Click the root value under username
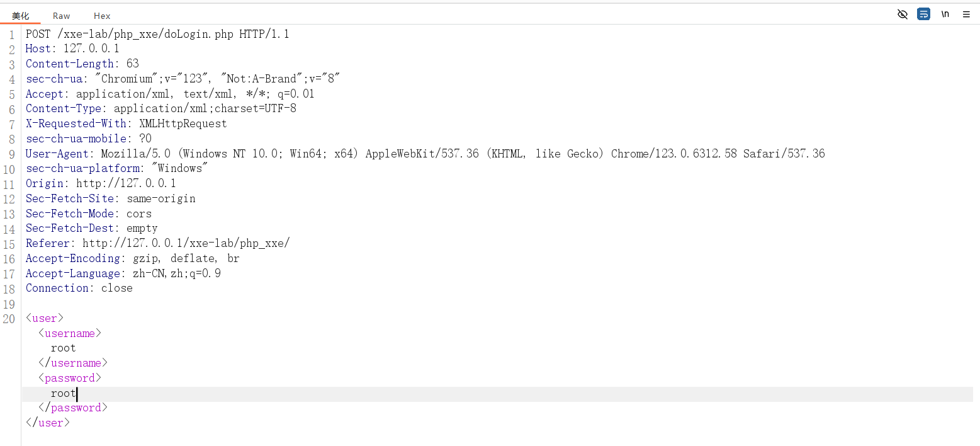This screenshot has width=980, height=446. tap(64, 348)
